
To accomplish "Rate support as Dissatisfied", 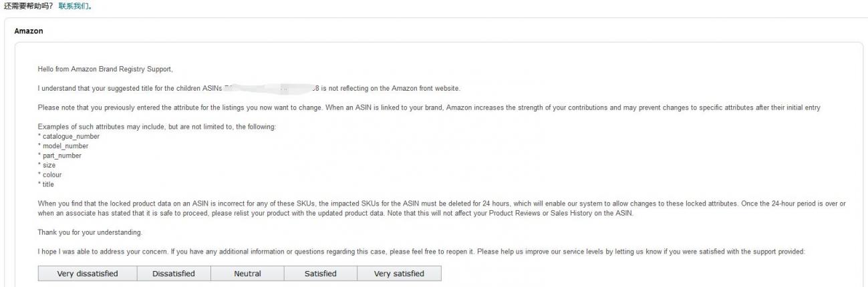I will coord(174,274).
